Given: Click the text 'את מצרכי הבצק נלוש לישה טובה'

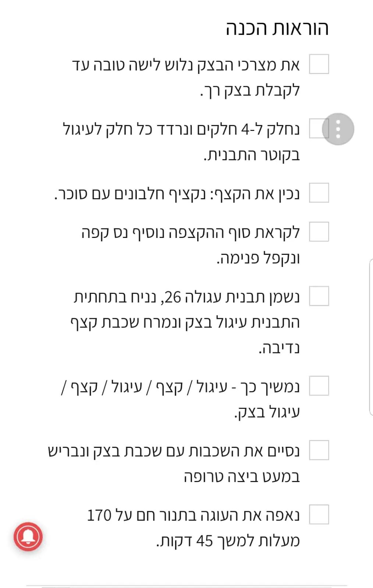Looking at the screenshot, I should coord(186,65).
